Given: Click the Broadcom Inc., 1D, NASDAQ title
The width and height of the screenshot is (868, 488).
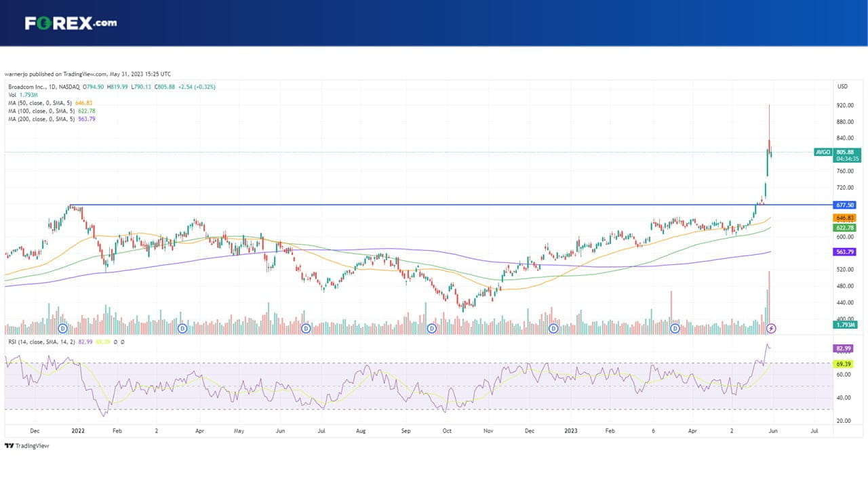Looking at the screenshot, I should click(x=44, y=87).
